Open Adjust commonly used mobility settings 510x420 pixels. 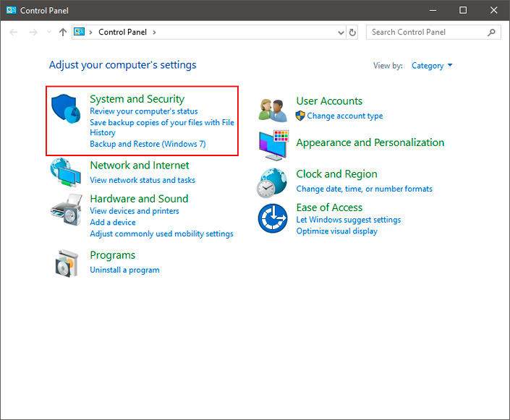(x=161, y=233)
